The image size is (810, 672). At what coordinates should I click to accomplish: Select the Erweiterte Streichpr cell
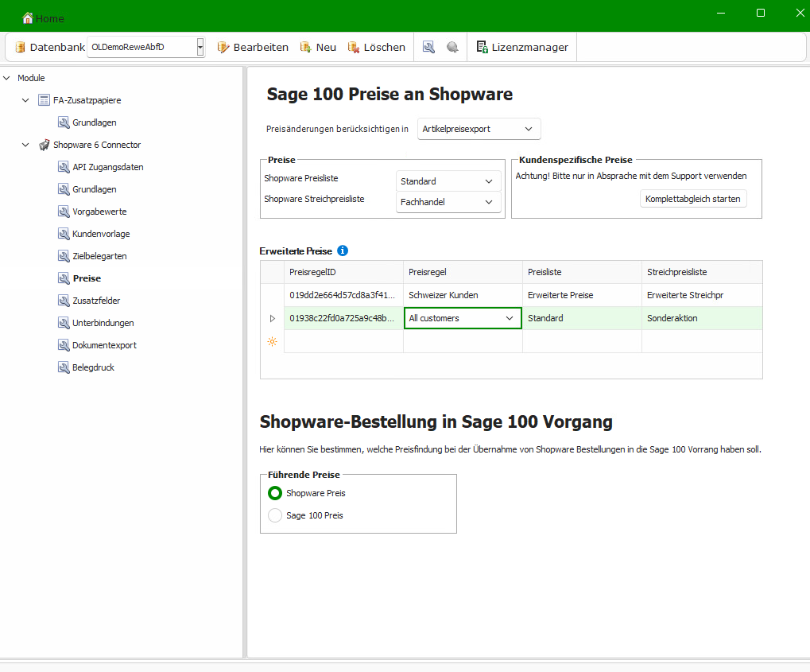702,295
